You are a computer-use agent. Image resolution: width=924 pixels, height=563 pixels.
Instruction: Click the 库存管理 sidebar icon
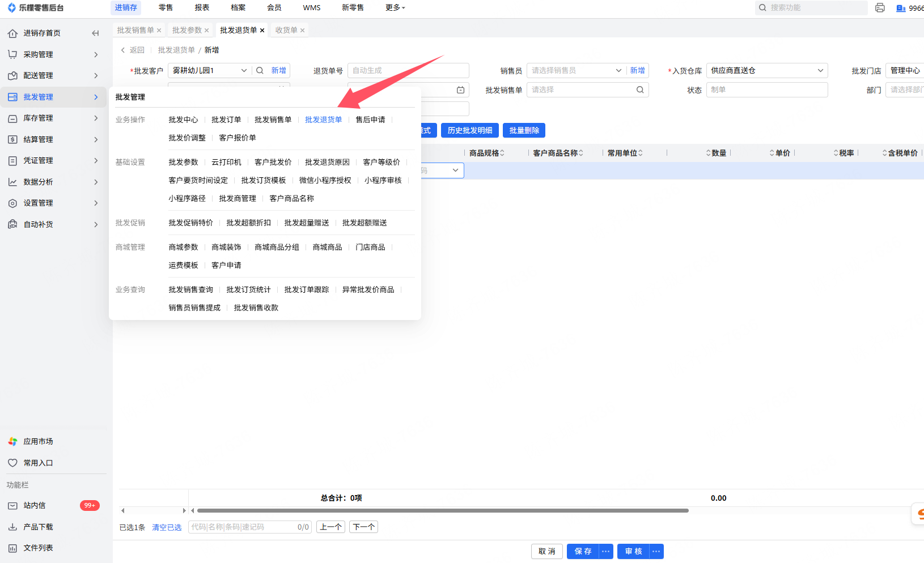click(x=12, y=118)
